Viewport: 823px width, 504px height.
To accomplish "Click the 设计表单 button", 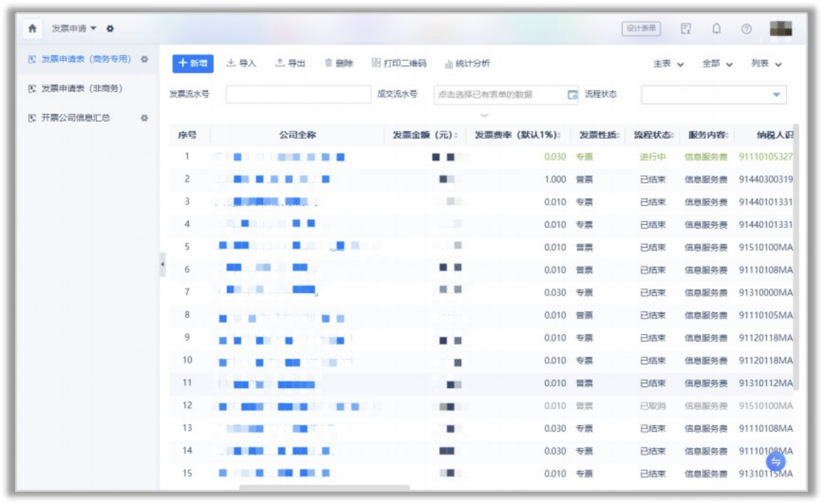I will click(x=641, y=29).
